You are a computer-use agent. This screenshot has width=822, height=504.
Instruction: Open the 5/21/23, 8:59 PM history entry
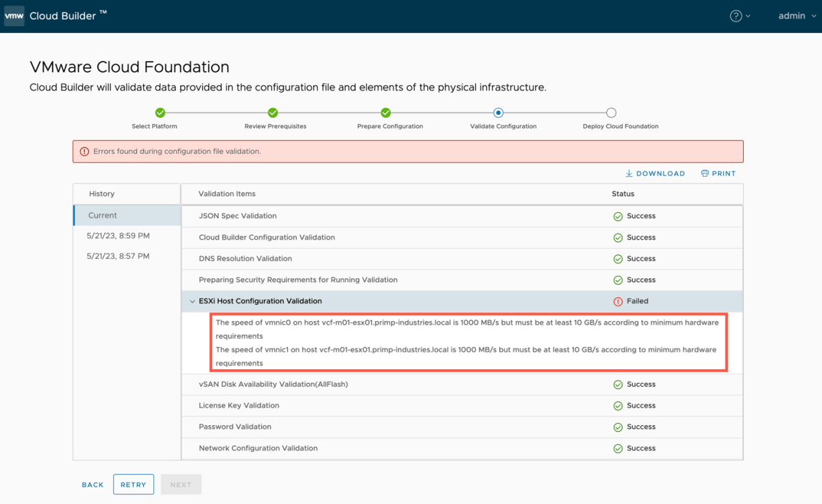click(x=118, y=236)
